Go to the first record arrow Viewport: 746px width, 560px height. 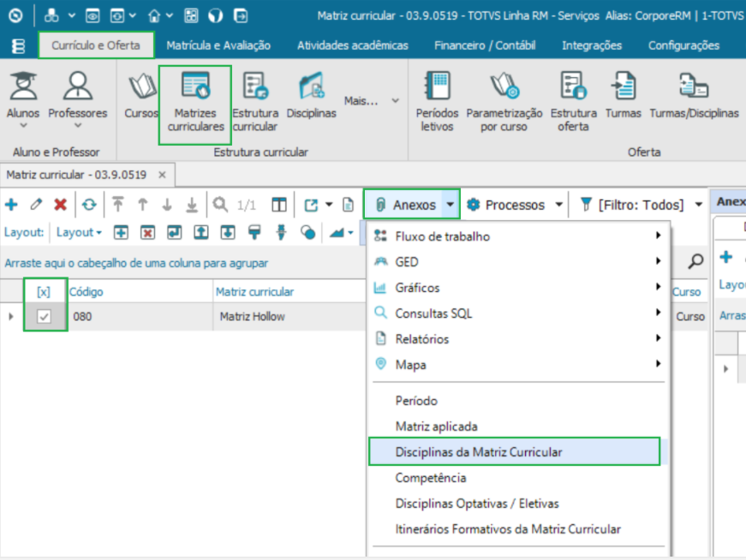click(118, 205)
